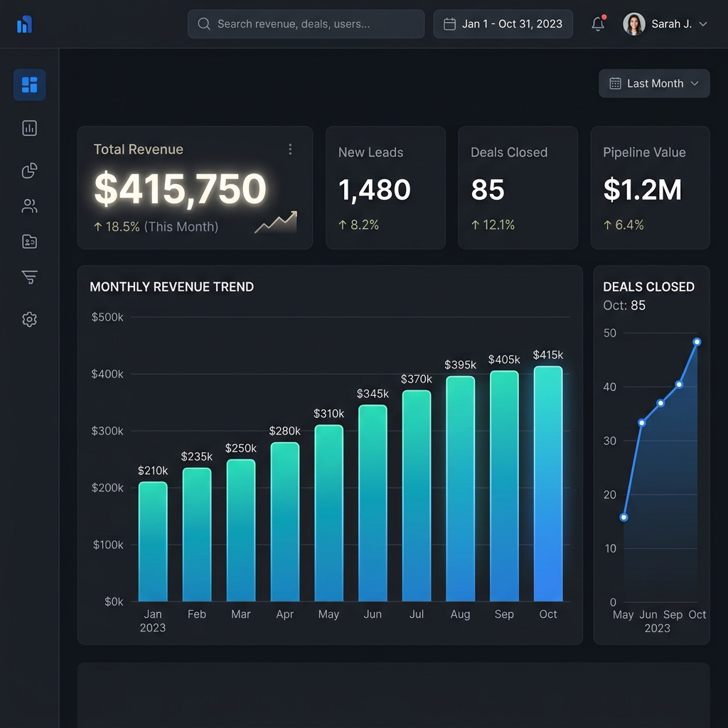Select the Apr $280k revenue bar

285,522
